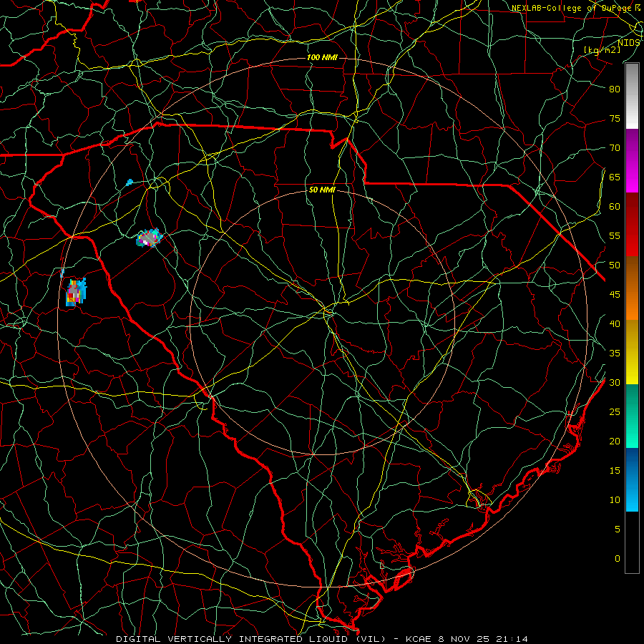Select the brown-orange segment of the color bar
This screenshot has height=644, width=644.
coord(632,288)
